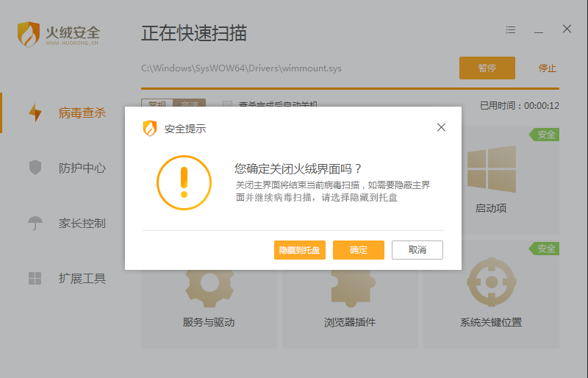Minimize the Huorong main window
The image size is (588, 378).
(x=539, y=30)
